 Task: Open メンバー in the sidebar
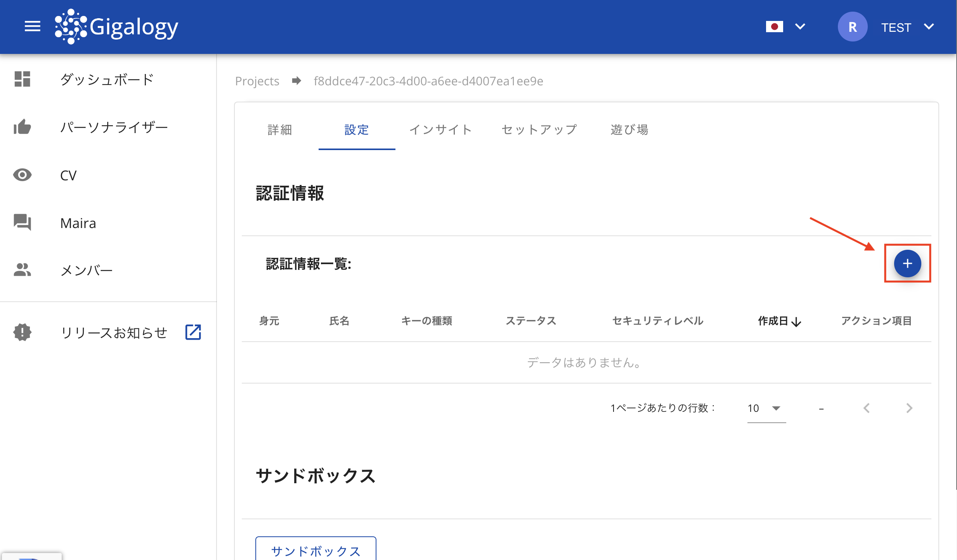pyautogui.click(x=86, y=270)
